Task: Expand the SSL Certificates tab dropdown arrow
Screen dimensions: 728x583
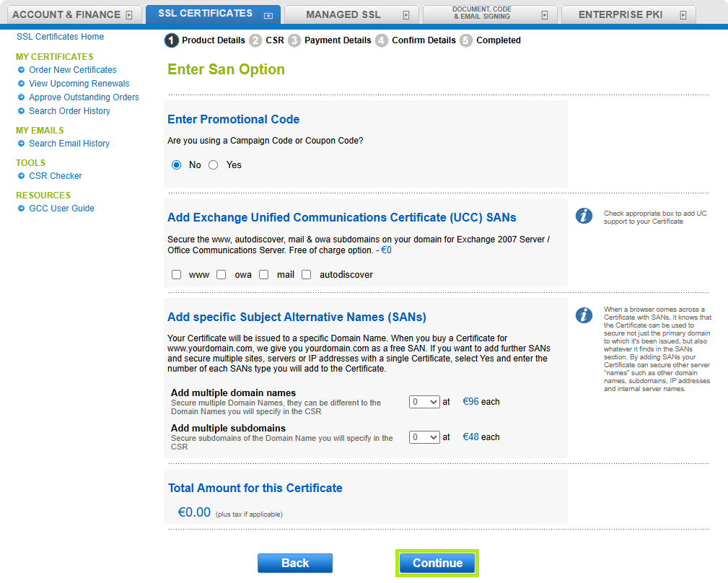Action: pyautogui.click(x=268, y=15)
